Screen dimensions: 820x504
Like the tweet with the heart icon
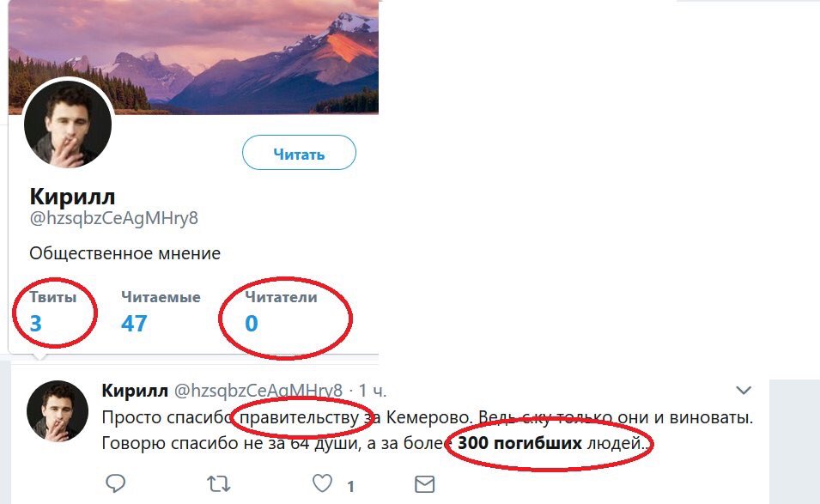[x=322, y=484]
